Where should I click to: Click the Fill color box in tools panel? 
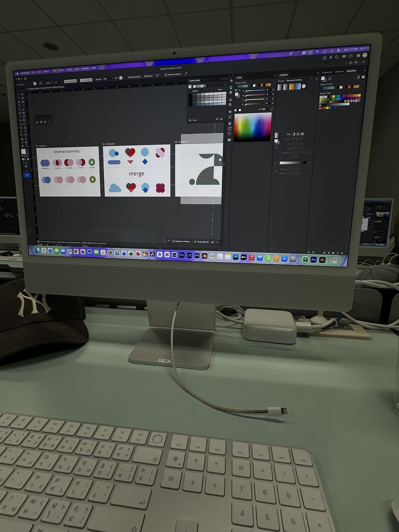pos(23,151)
